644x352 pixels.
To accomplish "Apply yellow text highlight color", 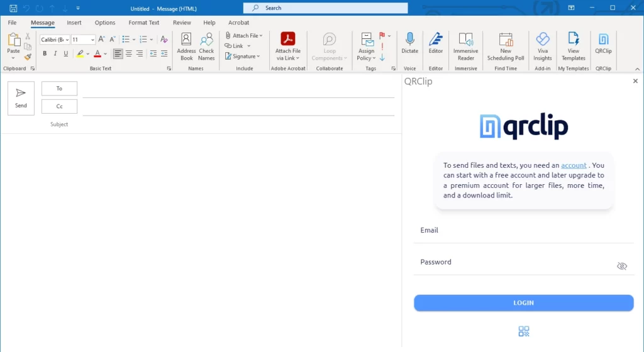I will (x=80, y=54).
